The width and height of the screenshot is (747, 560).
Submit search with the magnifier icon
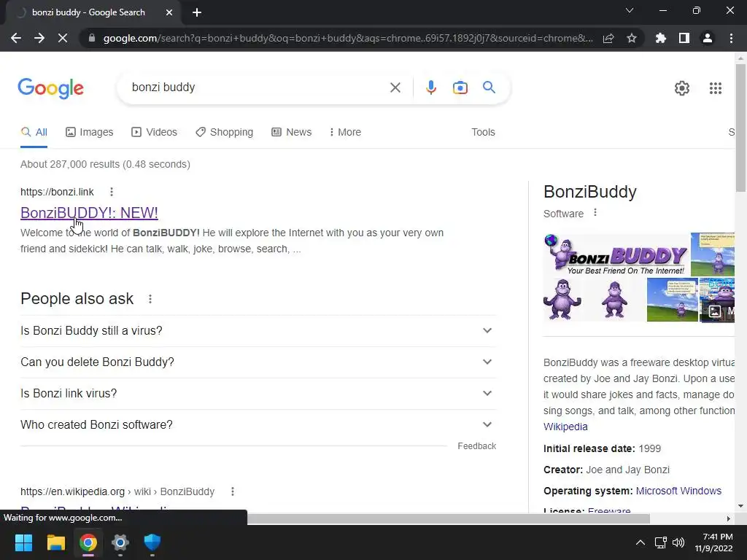489,87
